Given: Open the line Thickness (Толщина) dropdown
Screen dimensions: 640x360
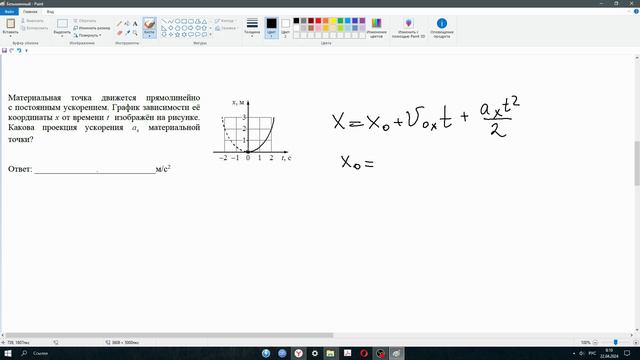Looking at the screenshot, I should [x=252, y=28].
